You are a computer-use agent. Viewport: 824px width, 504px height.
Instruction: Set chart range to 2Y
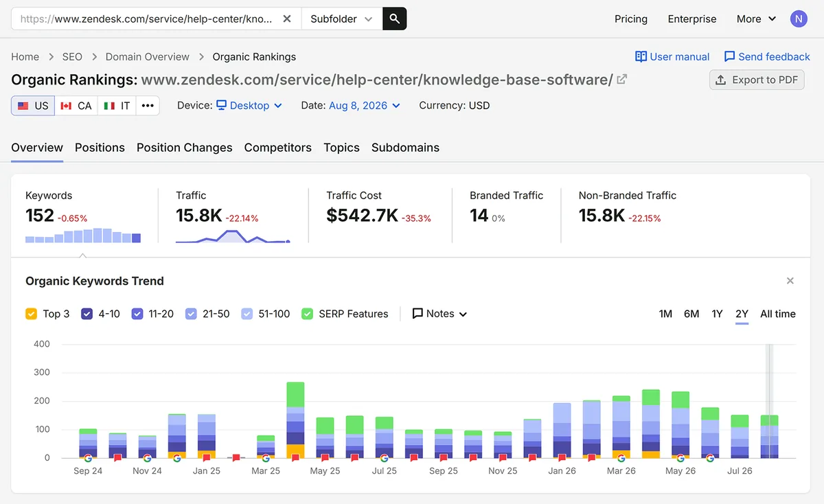coord(742,314)
